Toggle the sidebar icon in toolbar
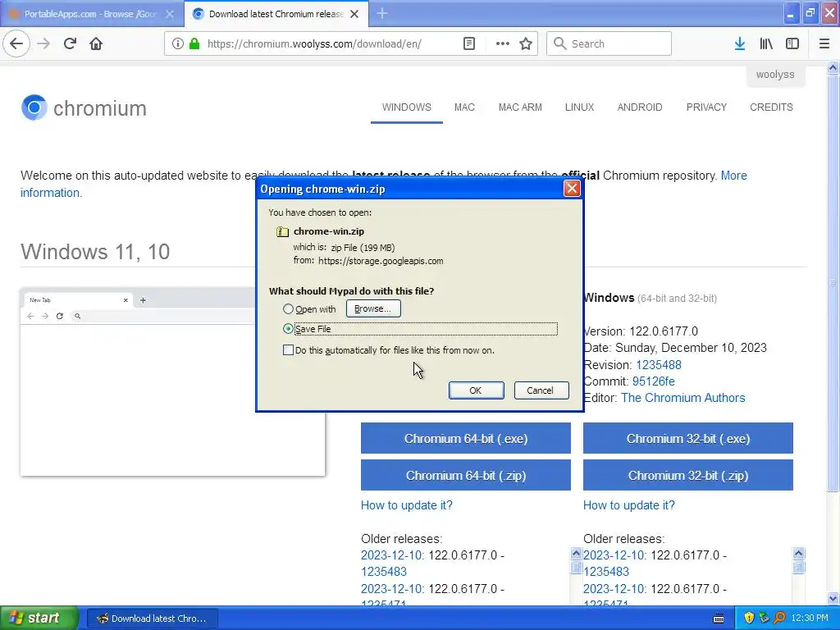This screenshot has width=840, height=630. point(792,43)
